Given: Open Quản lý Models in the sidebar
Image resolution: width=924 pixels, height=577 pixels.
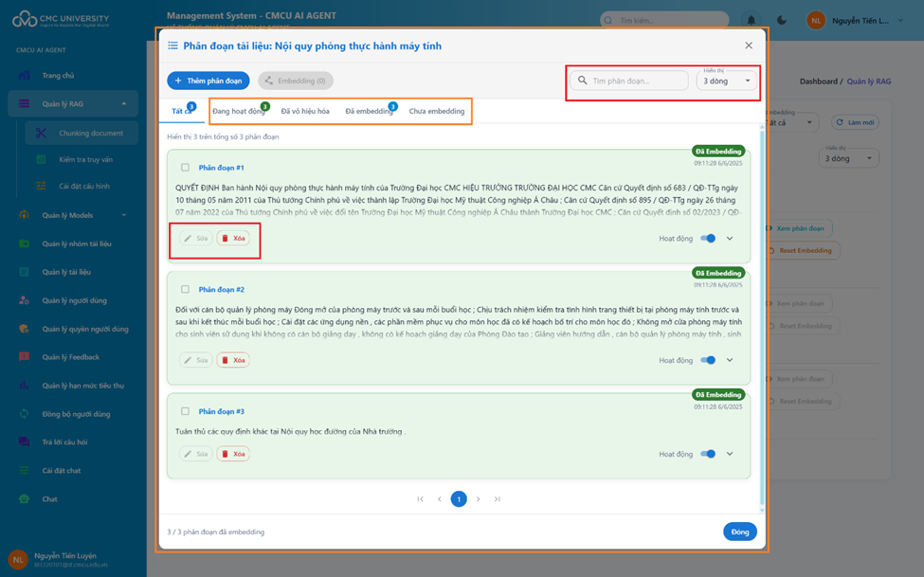Looking at the screenshot, I should click(67, 215).
